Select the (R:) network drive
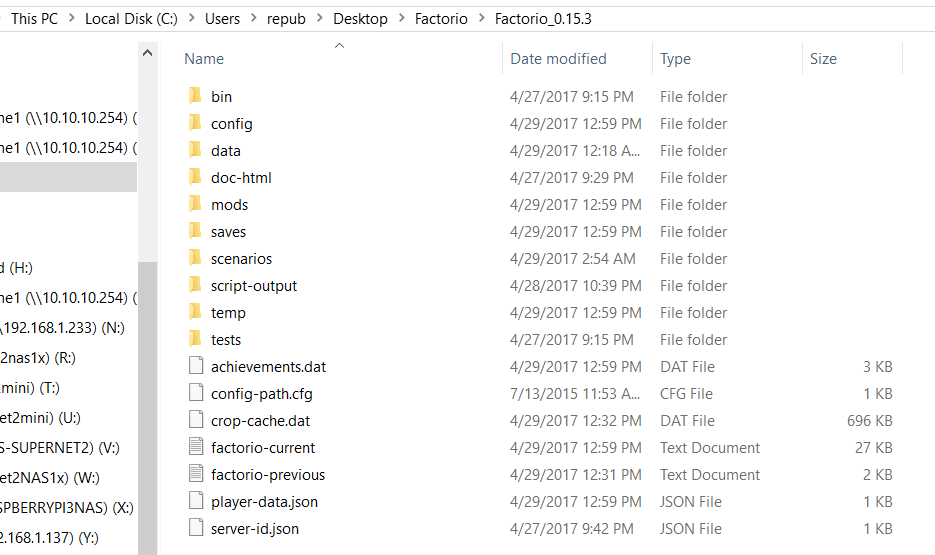The width and height of the screenshot is (935, 555). (x=38, y=358)
